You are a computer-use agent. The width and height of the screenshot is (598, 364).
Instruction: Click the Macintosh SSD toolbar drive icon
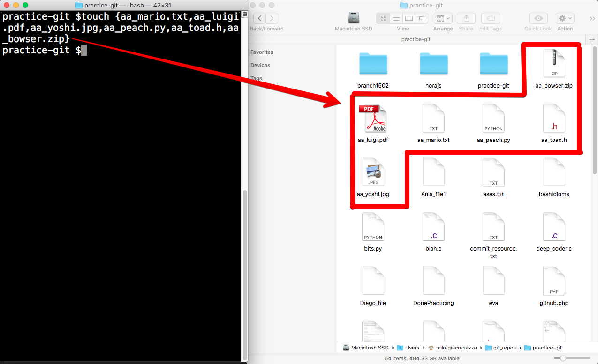pos(353,18)
